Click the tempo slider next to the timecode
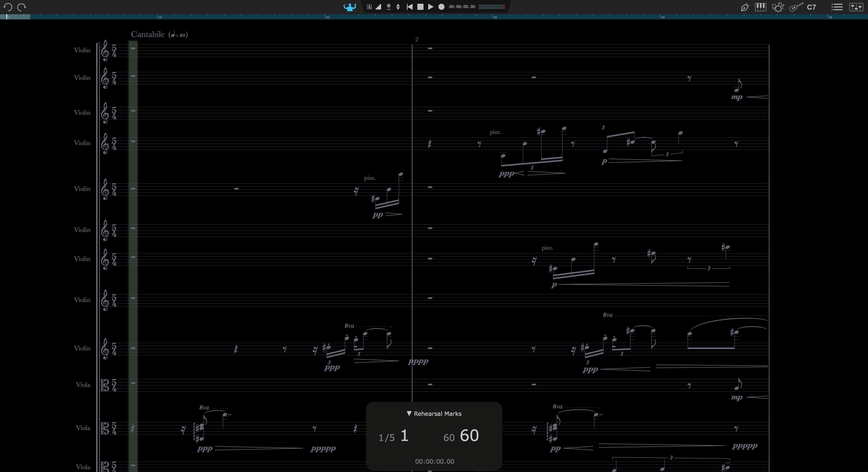868x472 pixels. pyautogui.click(x=492, y=6)
